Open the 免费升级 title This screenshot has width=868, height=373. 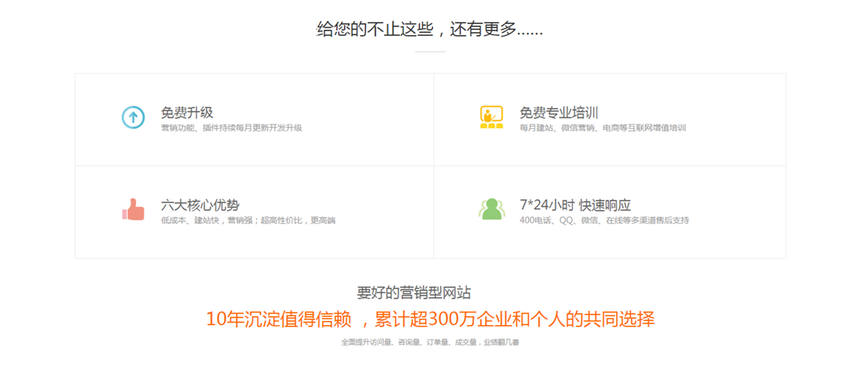pyautogui.click(x=187, y=113)
